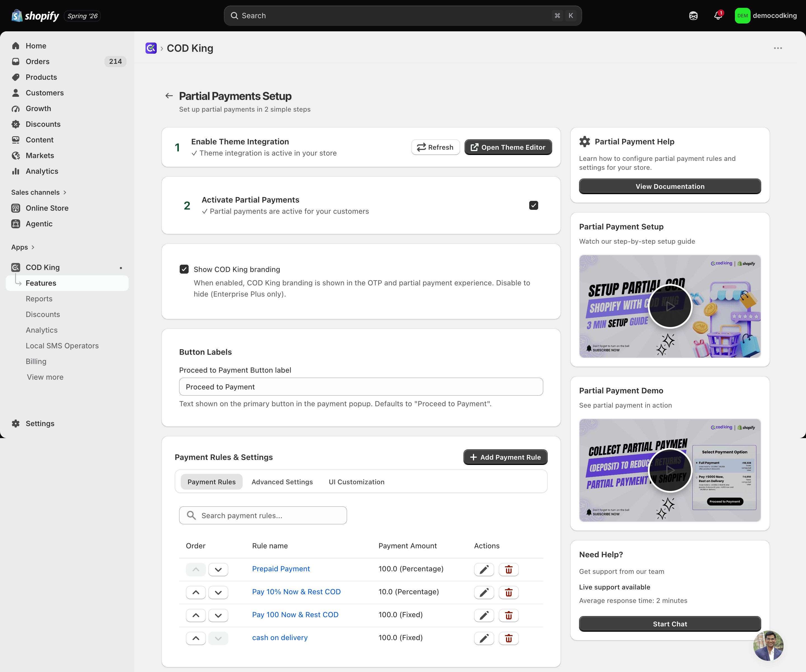
Task: Select the Payment Rules tab
Action: pos(212,482)
